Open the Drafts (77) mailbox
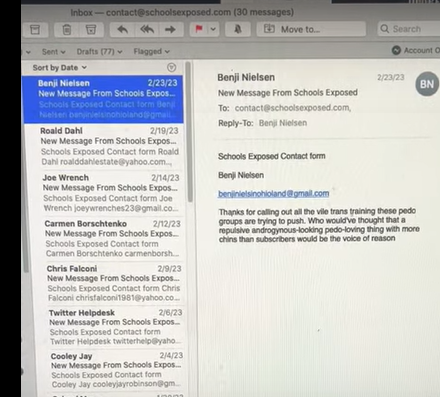Screen dimensions: 440x397 [95, 52]
